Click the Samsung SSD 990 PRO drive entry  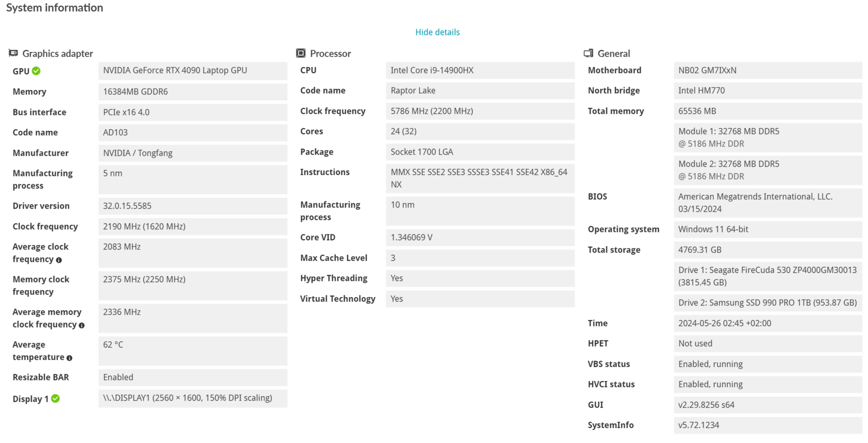pyautogui.click(x=767, y=303)
